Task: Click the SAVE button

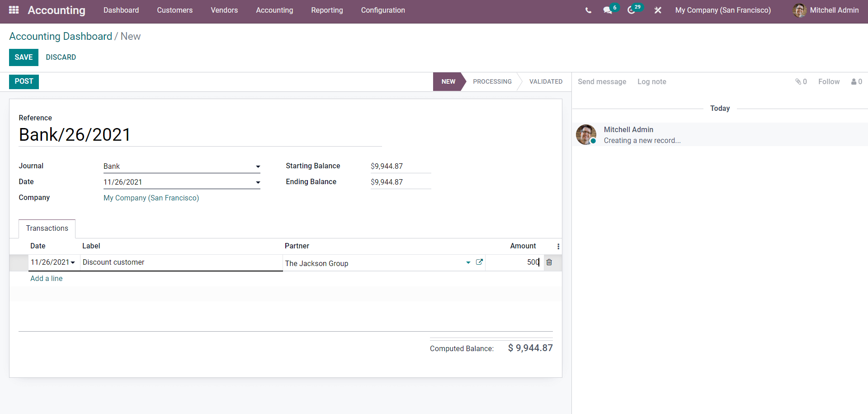Action: point(24,57)
